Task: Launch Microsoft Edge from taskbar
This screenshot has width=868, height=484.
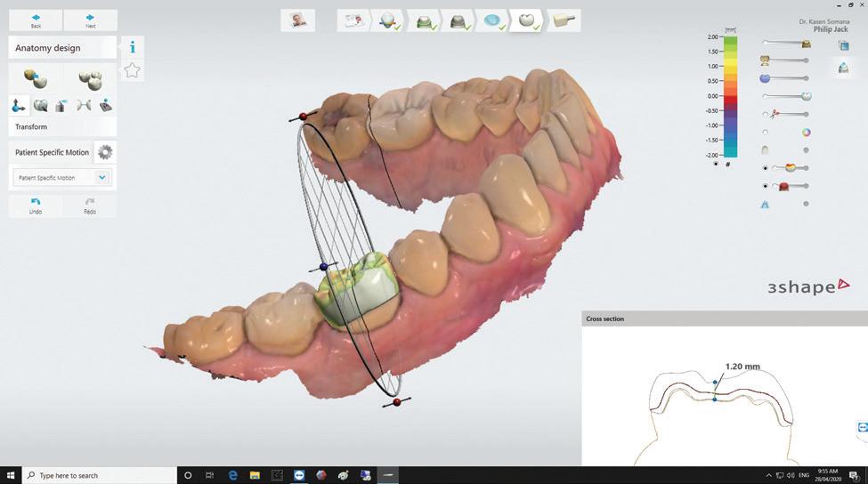Action: 232,475
